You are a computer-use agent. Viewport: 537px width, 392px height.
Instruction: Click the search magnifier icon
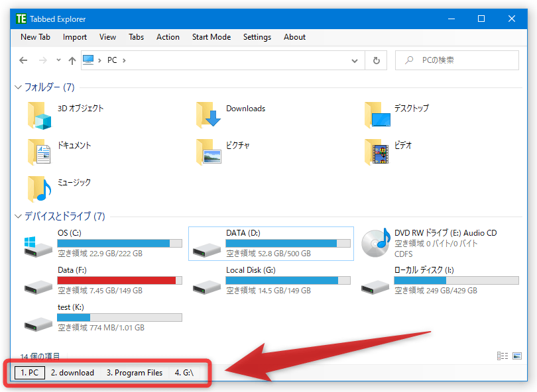click(x=409, y=60)
